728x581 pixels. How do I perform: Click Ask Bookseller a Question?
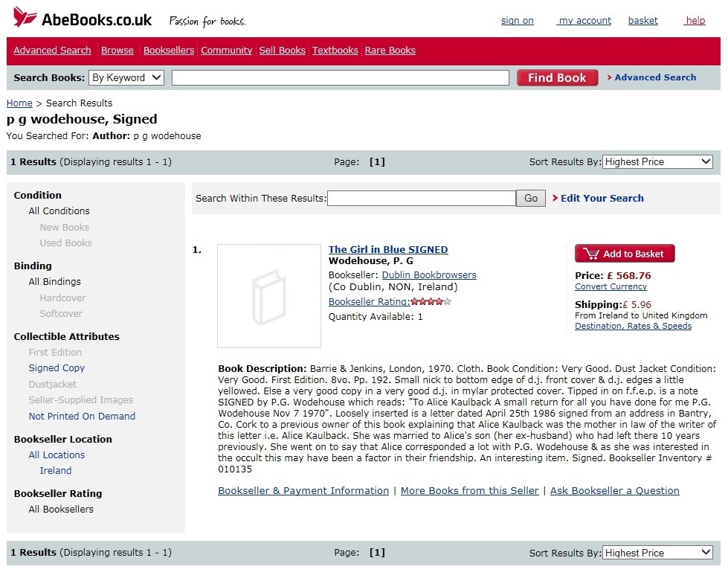click(614, 491)
